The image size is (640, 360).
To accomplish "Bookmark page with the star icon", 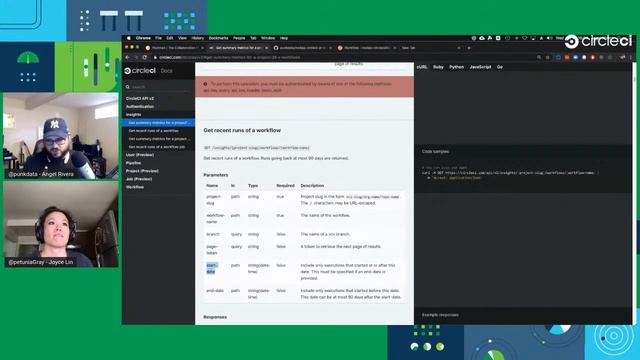I will 548,58.
